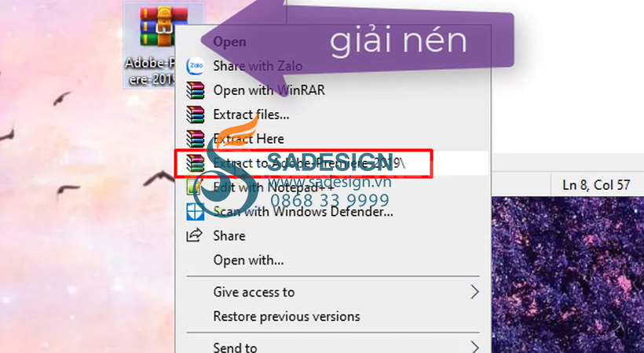
Task: Click WinRAR icon beside Extract to Adobe-Premiere
Action: pos(195,163)
